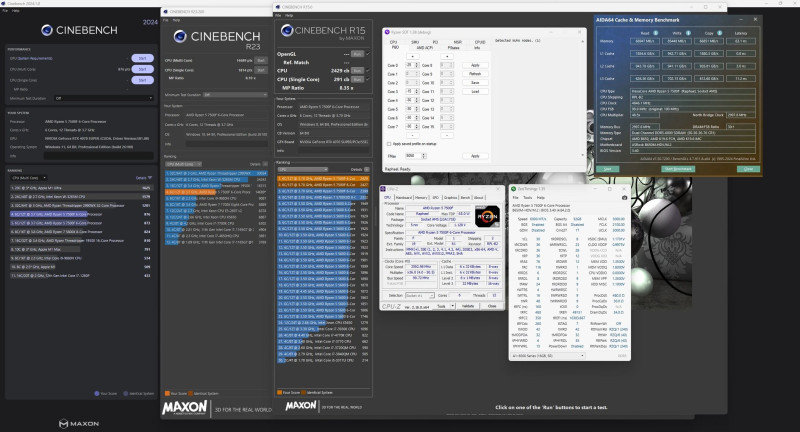Toggle CPU (Single Core) checkmark in Cinebench R15

(368, 79)
